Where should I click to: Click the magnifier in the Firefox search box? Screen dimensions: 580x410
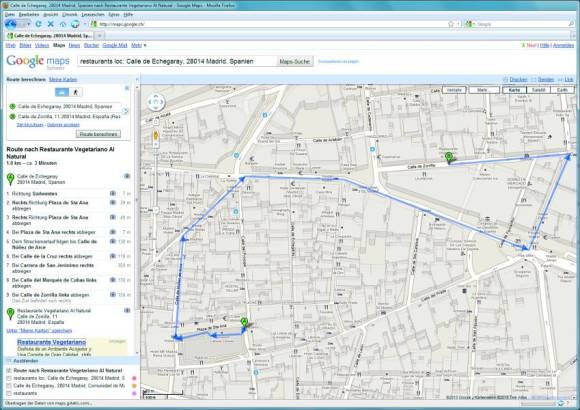tap(571, 24)
